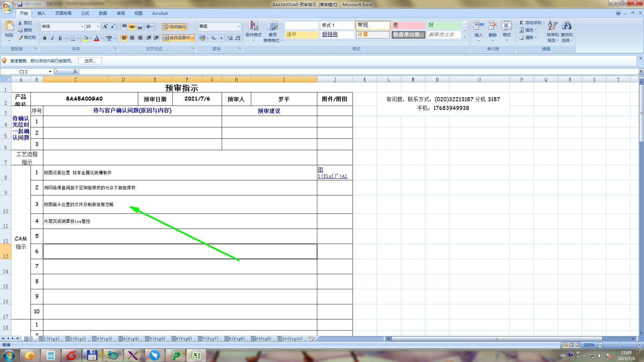Toggle bold formatting
Image resolution: width=644 pixels, height=362 pixels.
click(45, 38)
